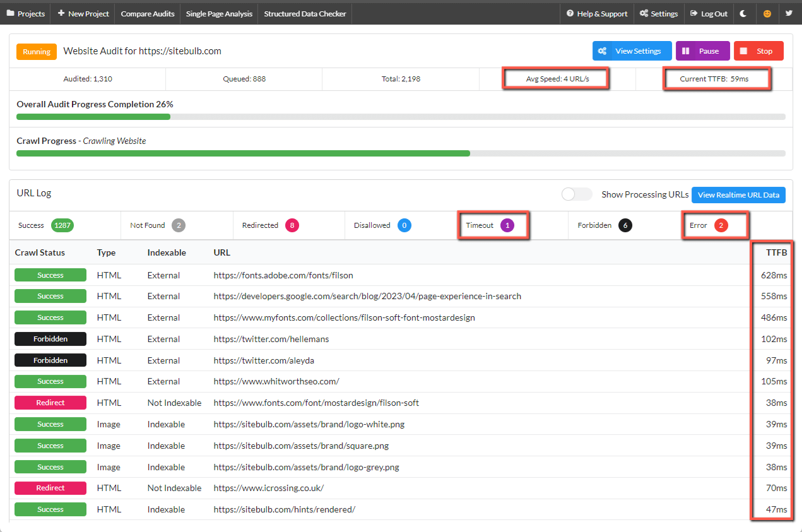Stop the website audit
802x532 pixels.
(x=758, y=51)
